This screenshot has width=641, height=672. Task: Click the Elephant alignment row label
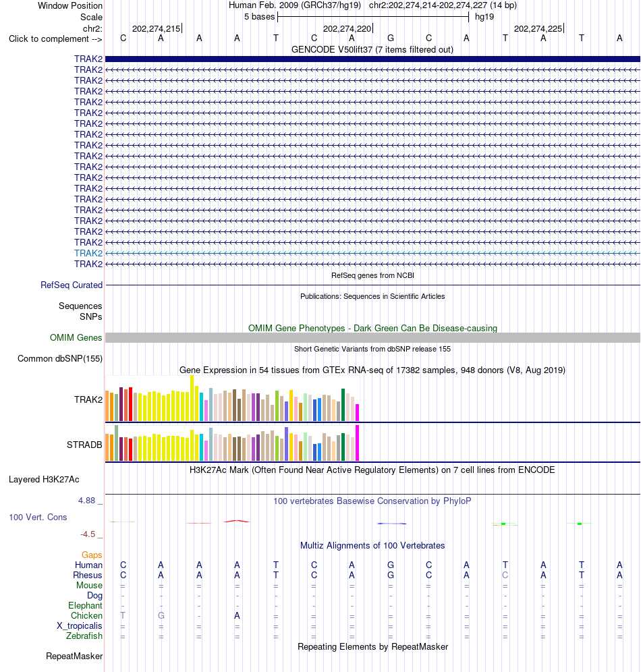pos(85,606)
